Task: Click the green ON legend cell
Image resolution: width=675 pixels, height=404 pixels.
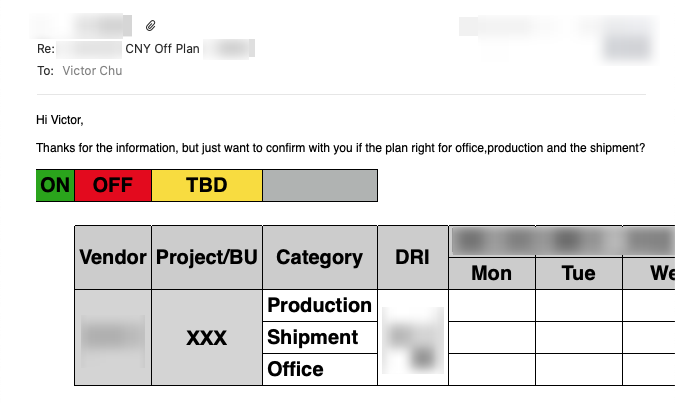Action: pyautogui.click(x=55, y=185)
